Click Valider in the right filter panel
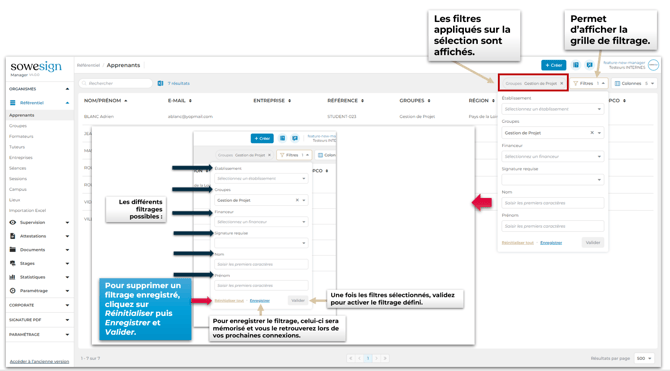 click(x=593, y=242)
